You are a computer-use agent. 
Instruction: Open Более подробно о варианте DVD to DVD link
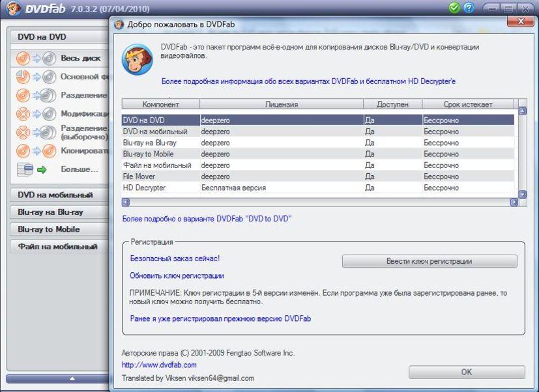click(x=207, y=219)
